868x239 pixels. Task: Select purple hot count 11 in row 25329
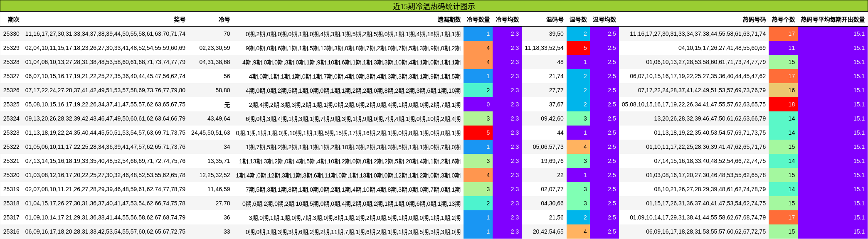pos(783,48)
